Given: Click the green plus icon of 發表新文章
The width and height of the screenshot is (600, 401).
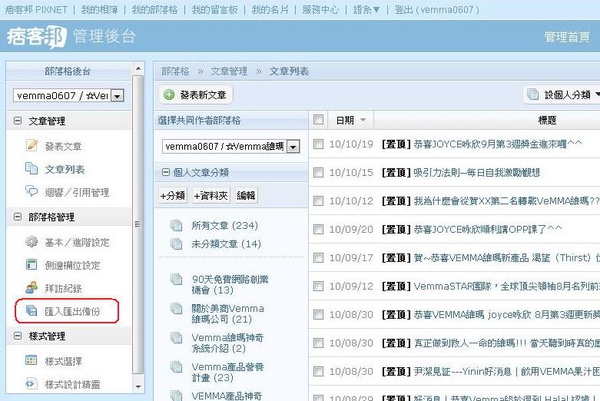Looking at the screenshot, I should [169, 95].
